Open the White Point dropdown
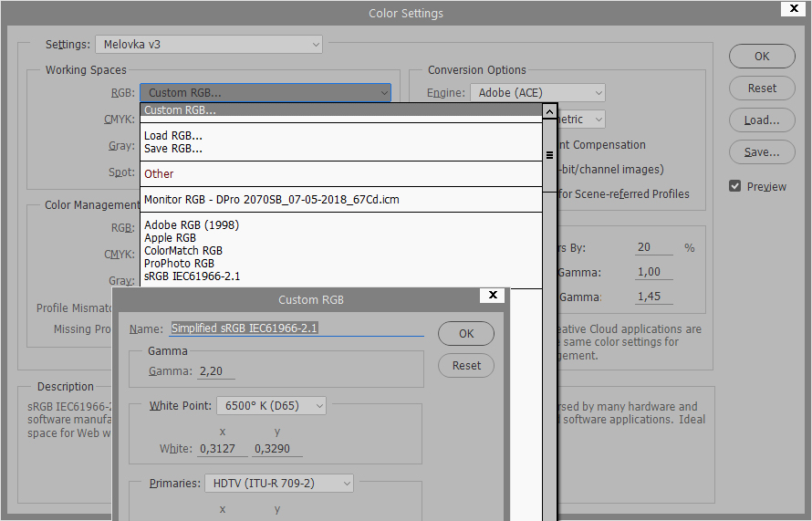This screenshot has width=812, height=521. 270,405
